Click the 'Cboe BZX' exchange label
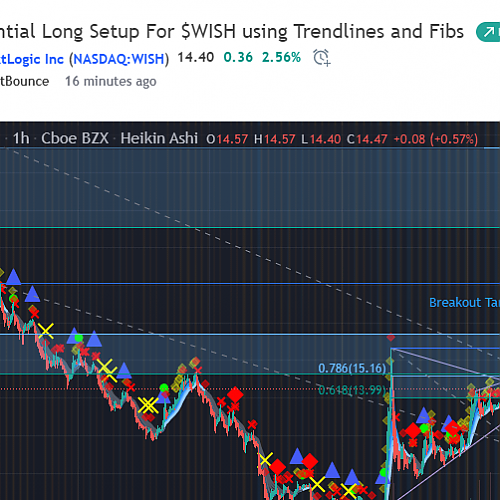Viewport: 500px width, 500px height. 75,138
